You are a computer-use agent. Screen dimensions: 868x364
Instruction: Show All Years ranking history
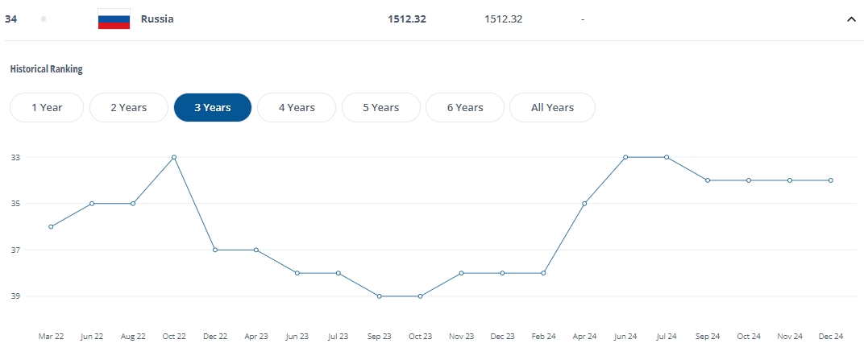pos(552,108)
